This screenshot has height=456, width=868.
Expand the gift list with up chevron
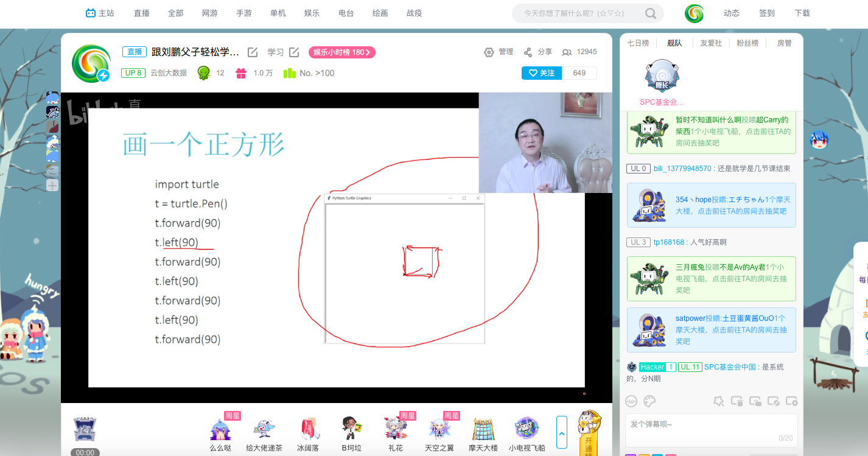(562, 433)
